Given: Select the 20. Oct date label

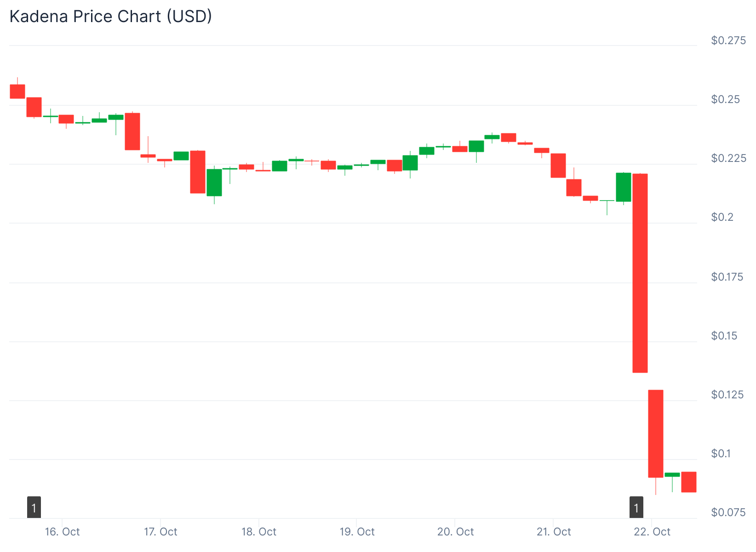Looking at the screenshot, I should tap(455, 532).
